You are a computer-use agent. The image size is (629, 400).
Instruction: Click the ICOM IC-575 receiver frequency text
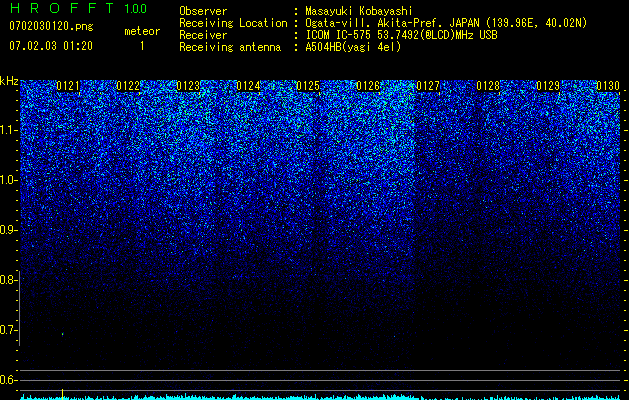click(401, 35)
